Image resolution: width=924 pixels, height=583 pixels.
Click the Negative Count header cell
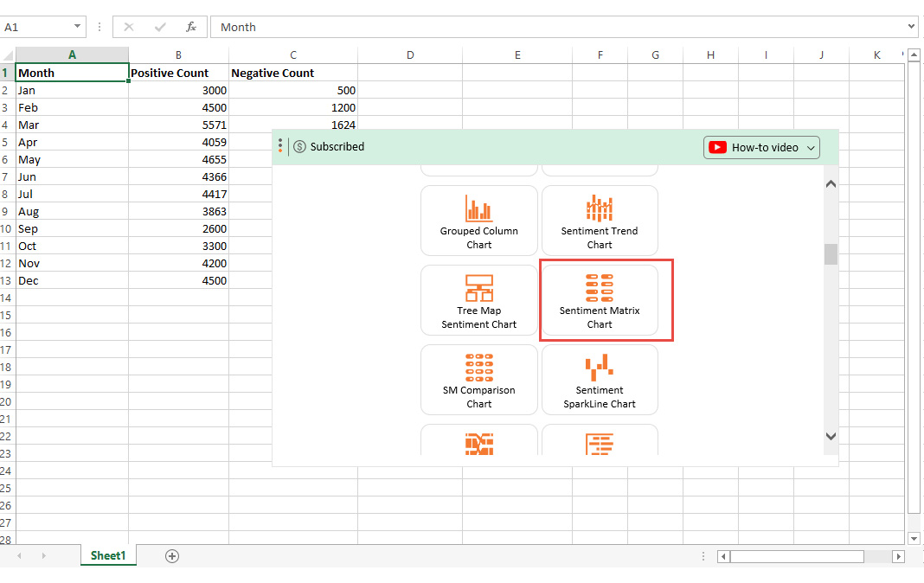(x=293, y=73)
